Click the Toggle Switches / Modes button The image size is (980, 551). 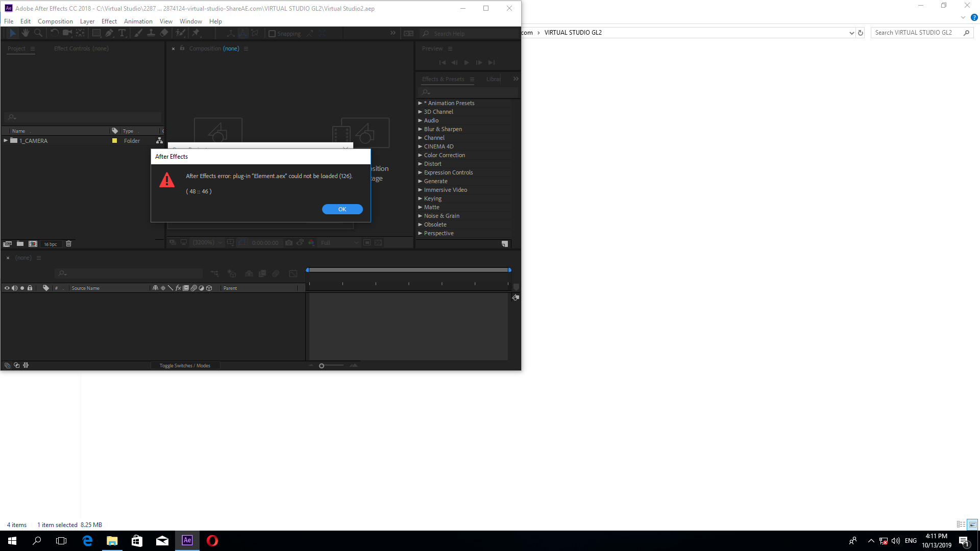[x=184, y=365]
